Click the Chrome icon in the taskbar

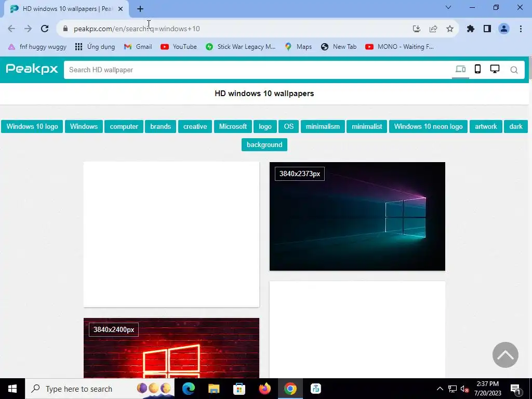(290, 389)
